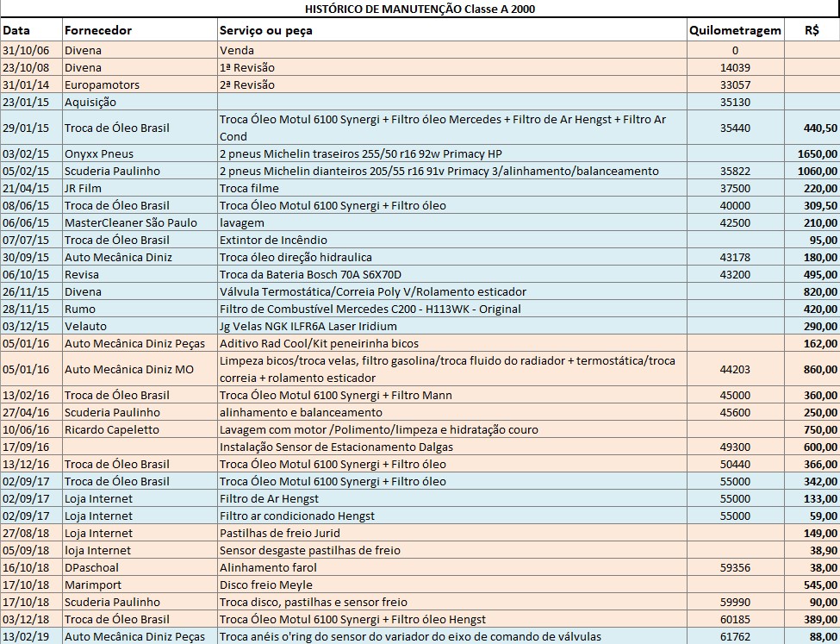
Task: Select the 'MasterCleaner São Paulo' cell
Action: pyautogui.click(x=140, y=222)
